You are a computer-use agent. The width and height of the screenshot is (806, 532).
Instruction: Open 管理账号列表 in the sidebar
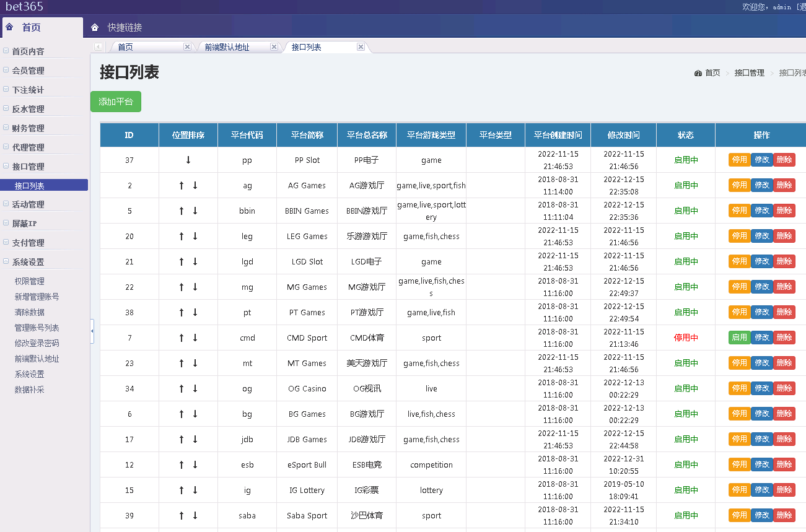(37, 328)
